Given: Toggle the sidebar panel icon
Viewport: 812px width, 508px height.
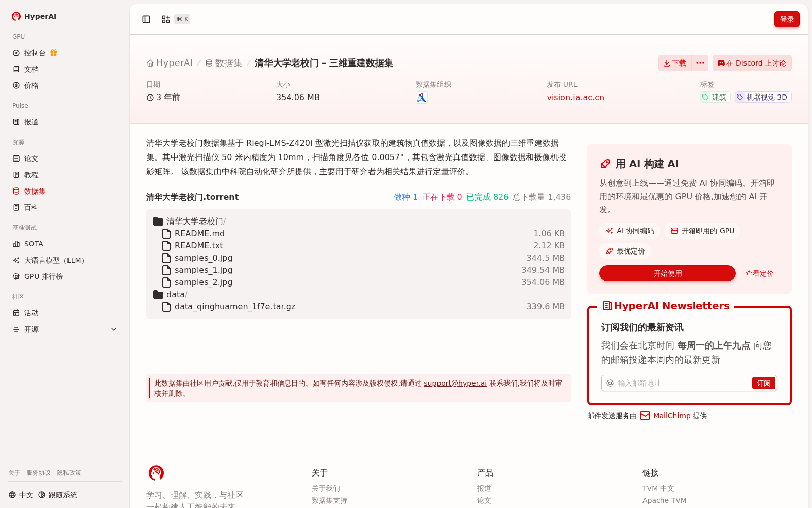Looking at the screenshot, I should tap(146, 19).
